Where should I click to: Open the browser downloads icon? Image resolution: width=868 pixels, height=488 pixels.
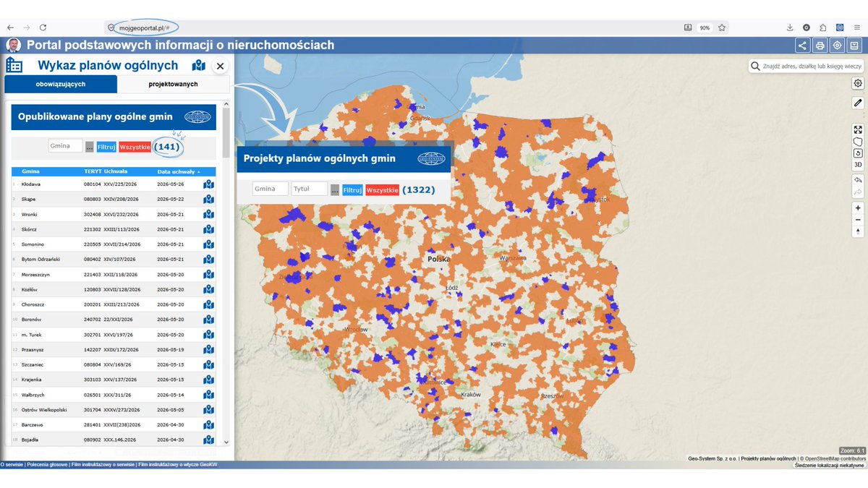790,27
